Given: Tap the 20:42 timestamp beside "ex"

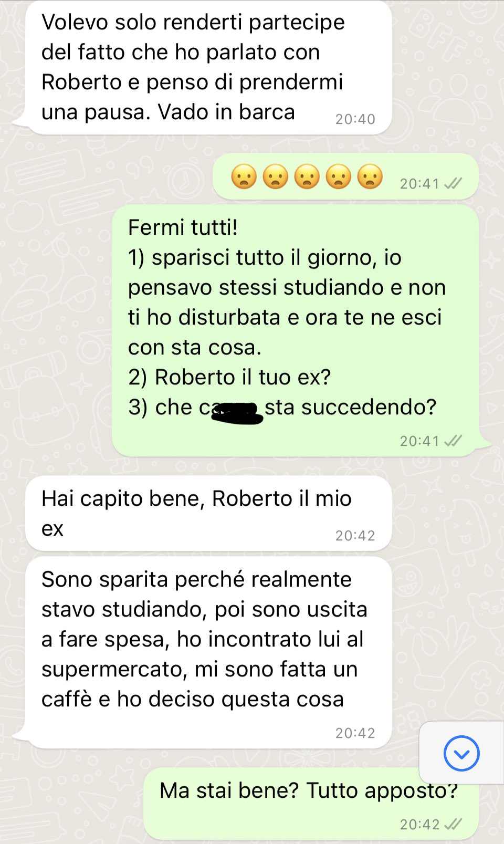Looking at the screenshot, I should coord(355,536).
